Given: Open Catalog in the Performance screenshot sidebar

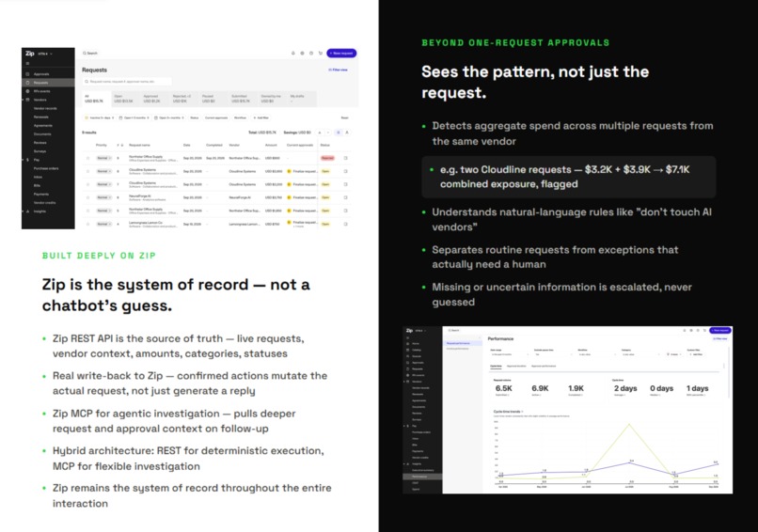Looking at the screenshot, I should point(417,350).
